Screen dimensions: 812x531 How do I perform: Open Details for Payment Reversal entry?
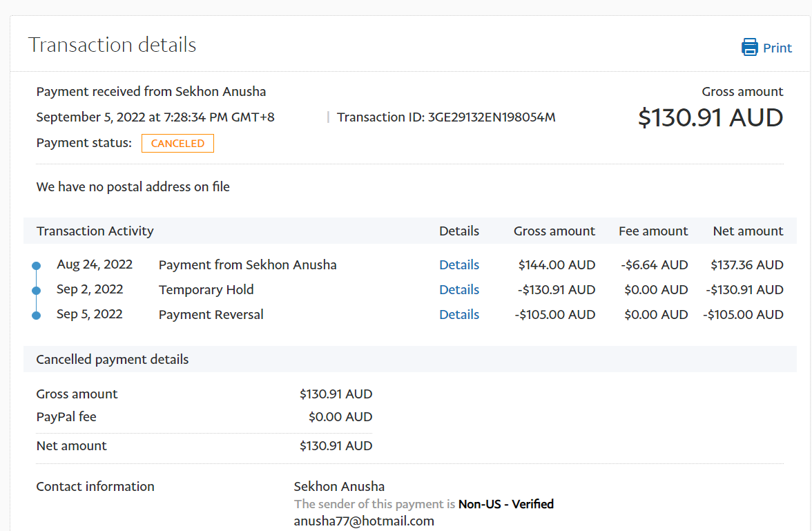(x=459, y=315)
